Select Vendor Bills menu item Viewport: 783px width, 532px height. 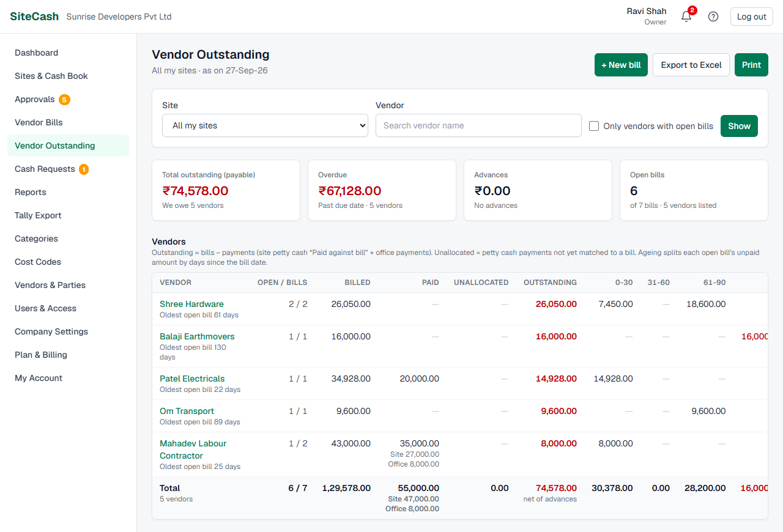68,122
